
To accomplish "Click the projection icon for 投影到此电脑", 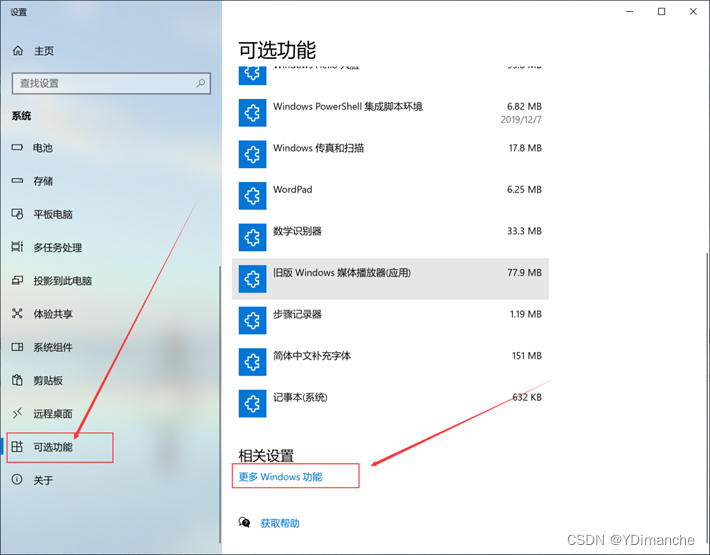I will point(17,280).
